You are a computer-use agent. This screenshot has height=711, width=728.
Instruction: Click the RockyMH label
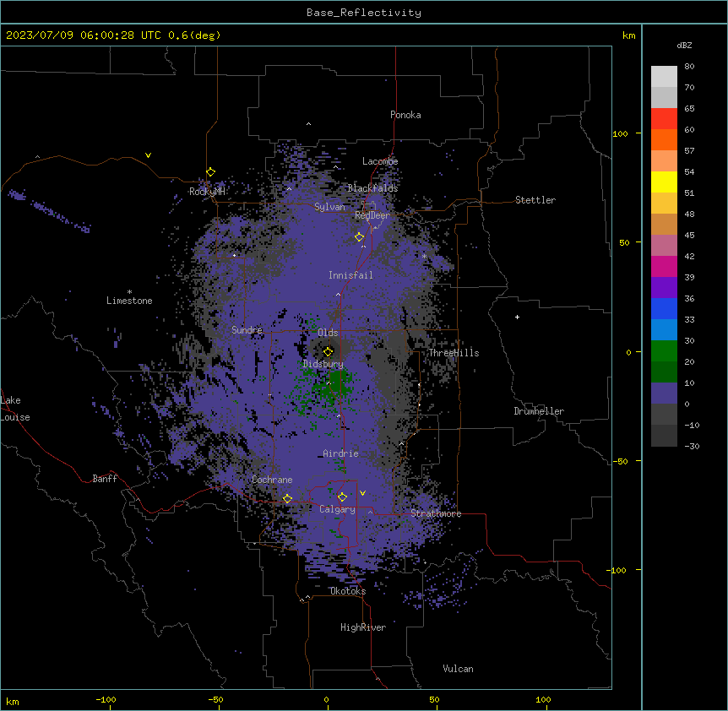pyautogui.click(x=207, y=192)
